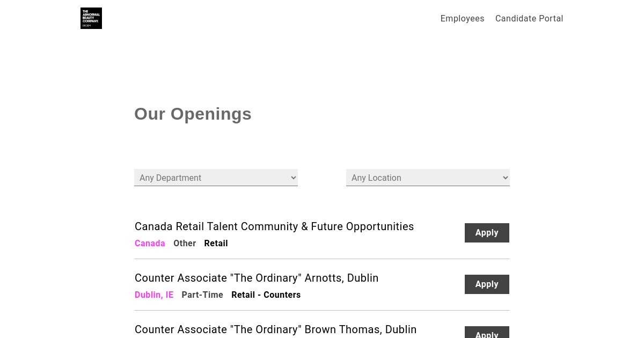Screen dimensions: 644x338
Task: Go to the Candidate Portal
Action: pos(529,19)
